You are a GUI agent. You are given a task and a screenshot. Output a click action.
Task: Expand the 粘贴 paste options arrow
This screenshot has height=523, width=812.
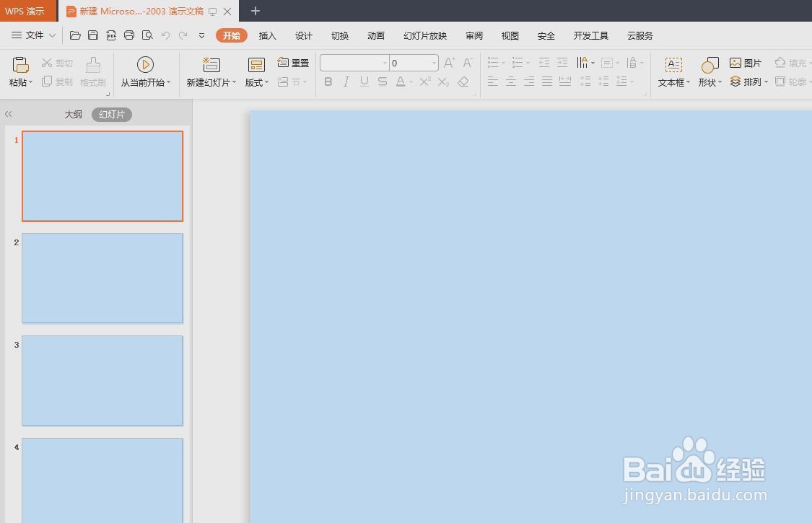coord(30,82)
